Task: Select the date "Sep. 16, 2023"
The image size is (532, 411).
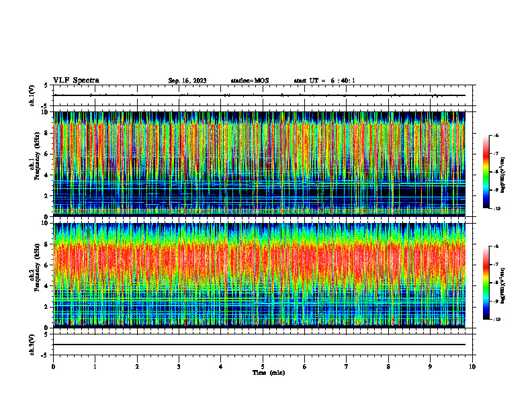Action: (x=187, y=81)
